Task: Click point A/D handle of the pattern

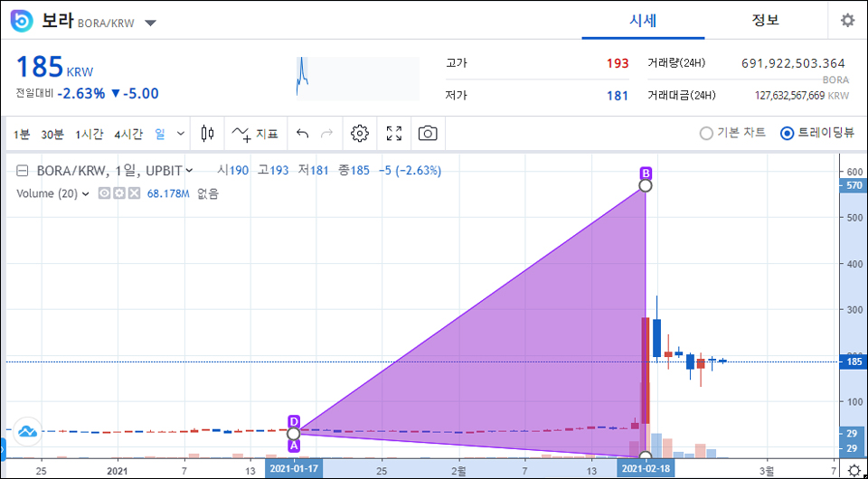Action: 294,433
